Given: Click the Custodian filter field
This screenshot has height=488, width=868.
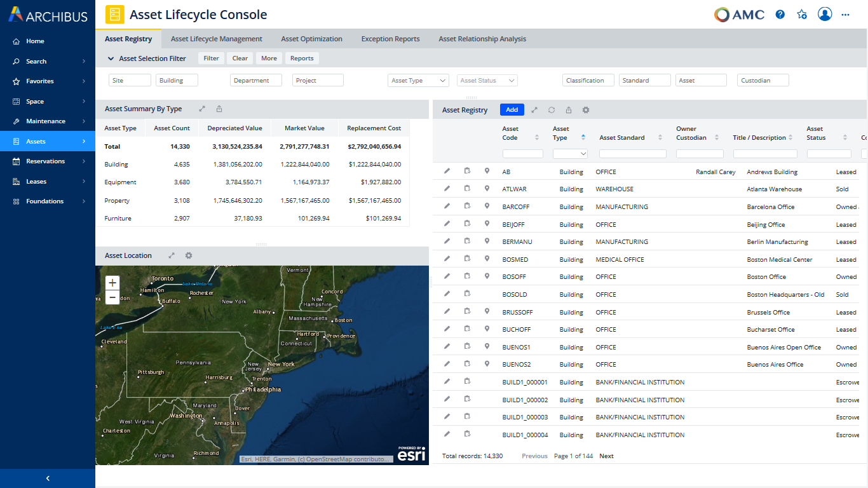Looking at the screenshot, I should coord(763,80).
